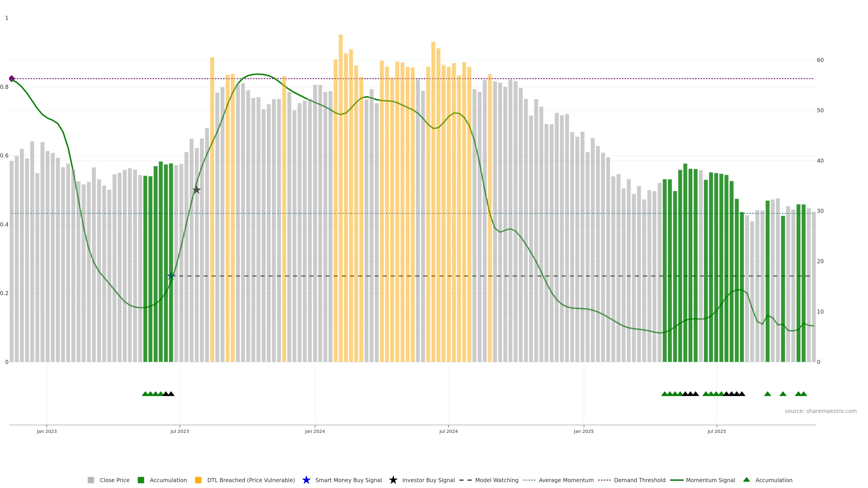Click the green Accumulation legend square
The image size is (868, 488).
click(x=141, y=480)
